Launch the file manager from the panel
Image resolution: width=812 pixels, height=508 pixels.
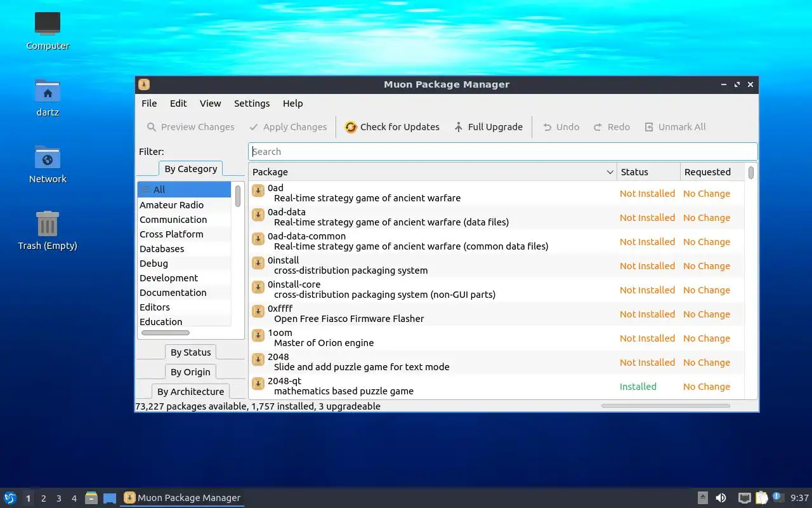[x=91, y=498]
